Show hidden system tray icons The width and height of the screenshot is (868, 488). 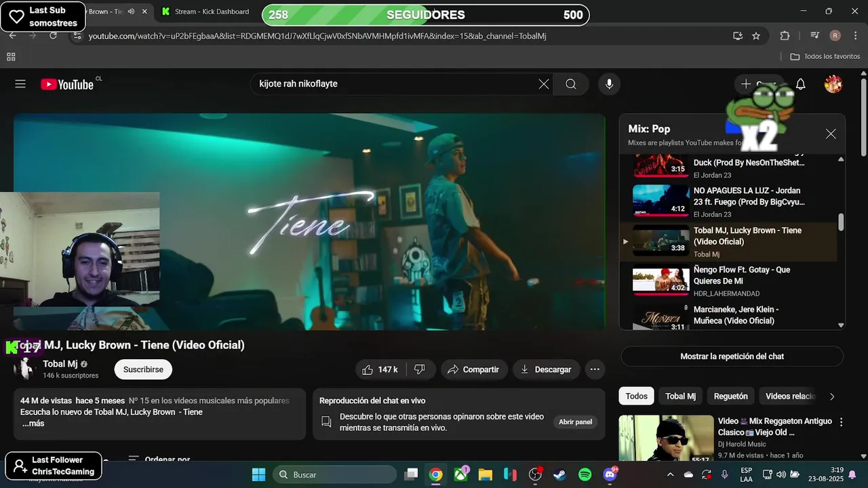(x=671, y=474)
